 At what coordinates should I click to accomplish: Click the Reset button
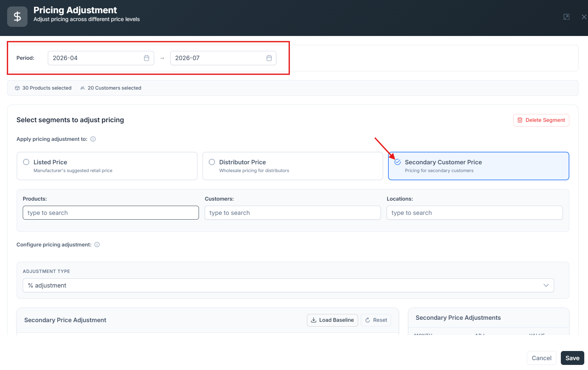[376, 320]
